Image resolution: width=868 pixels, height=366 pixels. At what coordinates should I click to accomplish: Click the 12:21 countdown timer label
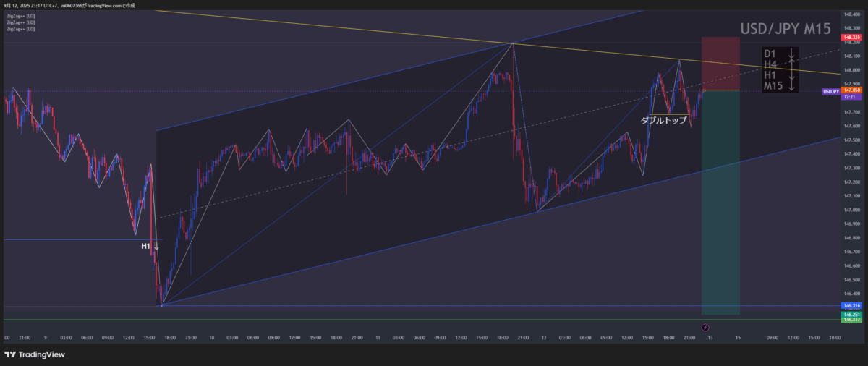(851, 97)
